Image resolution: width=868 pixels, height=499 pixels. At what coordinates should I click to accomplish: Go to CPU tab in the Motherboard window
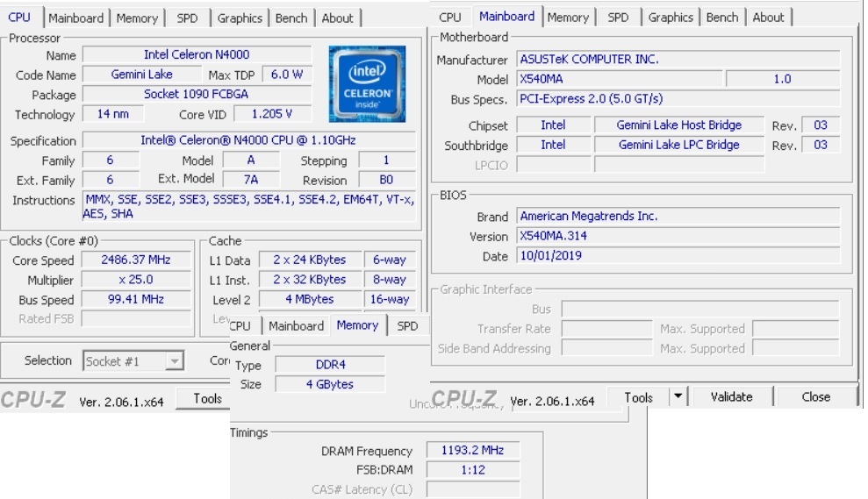449,18
